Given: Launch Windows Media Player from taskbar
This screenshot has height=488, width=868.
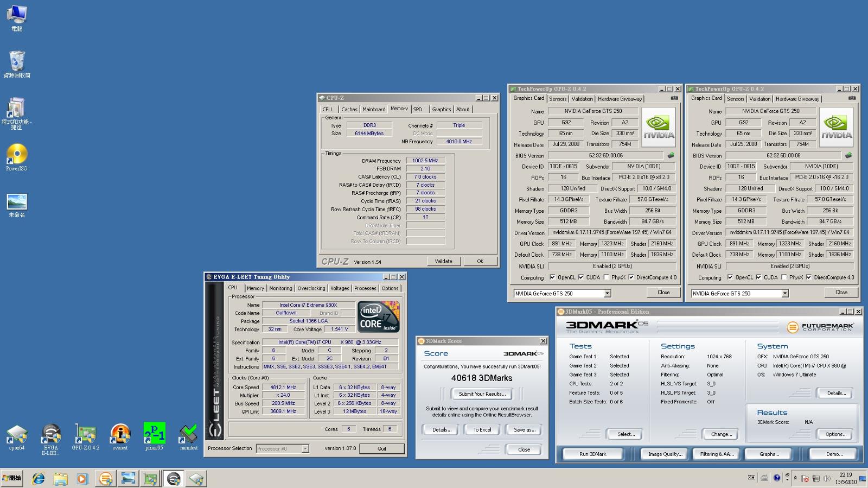Looking at the screenshot, I should (x=82, y=479).
